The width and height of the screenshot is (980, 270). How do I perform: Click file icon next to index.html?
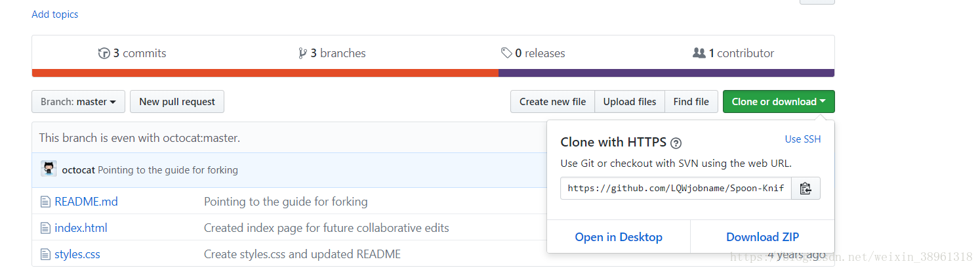tap(45, 228)
